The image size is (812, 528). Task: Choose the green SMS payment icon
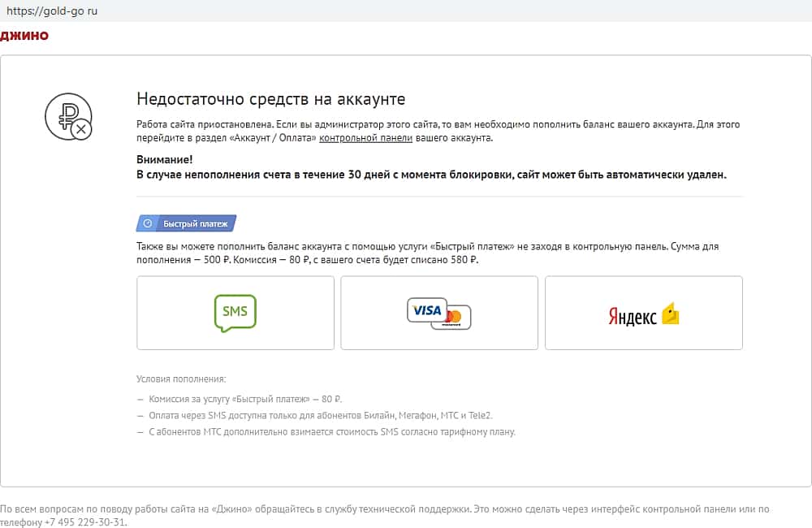[235, 313]
